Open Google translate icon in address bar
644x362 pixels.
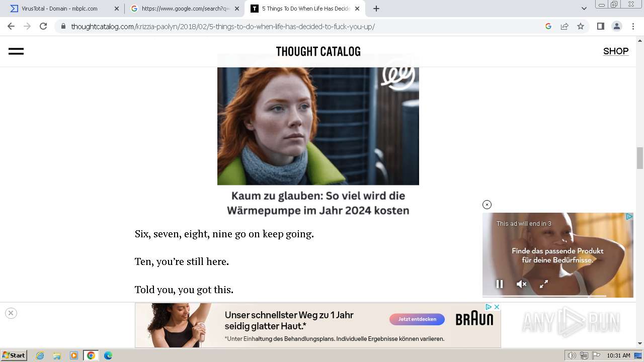[548, 26]
